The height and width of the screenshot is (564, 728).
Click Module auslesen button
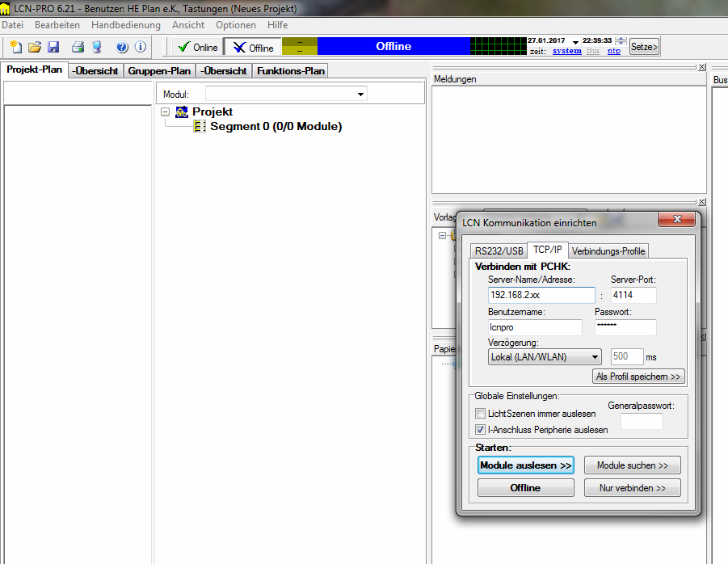click(x=525, y=465)
